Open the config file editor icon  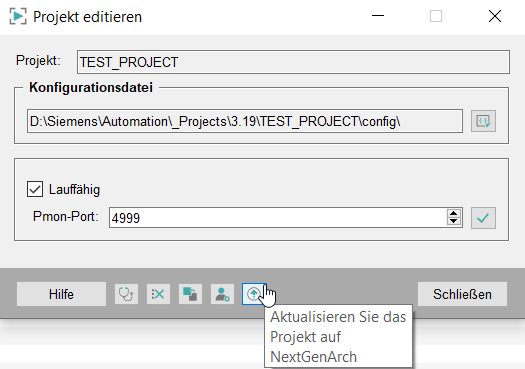483,121
